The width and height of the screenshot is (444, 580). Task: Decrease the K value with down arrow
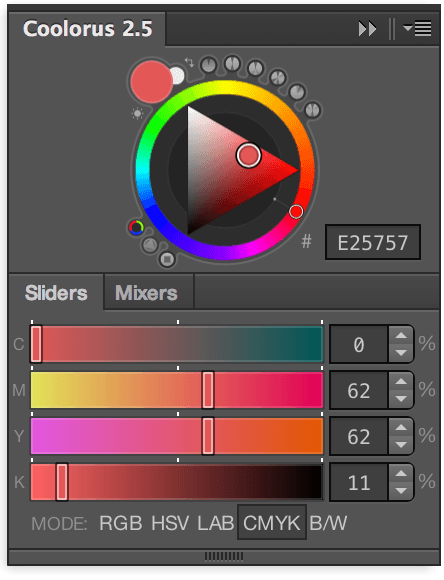point(401,491)
